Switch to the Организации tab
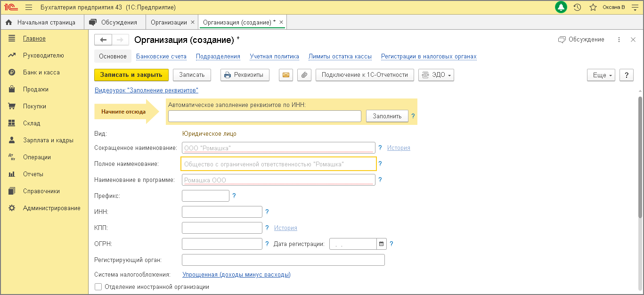The height and width of the screenshot is (295, 644). 169,22
